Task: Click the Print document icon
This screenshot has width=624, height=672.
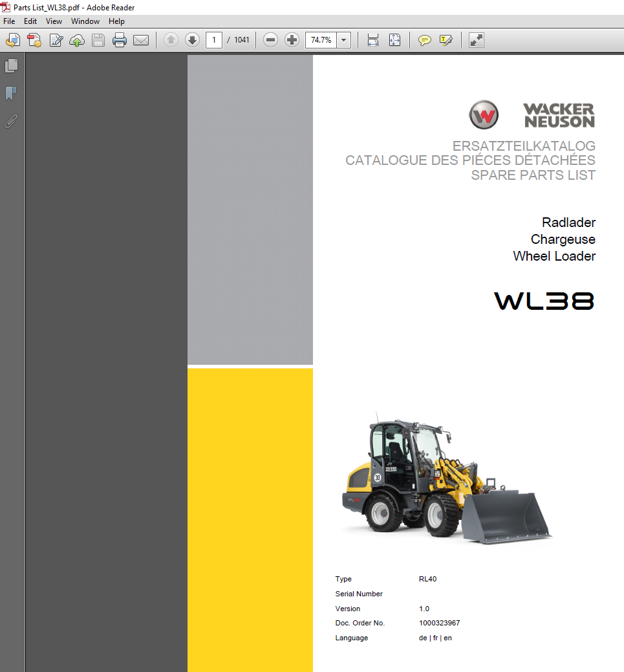Action: point(120,39)
